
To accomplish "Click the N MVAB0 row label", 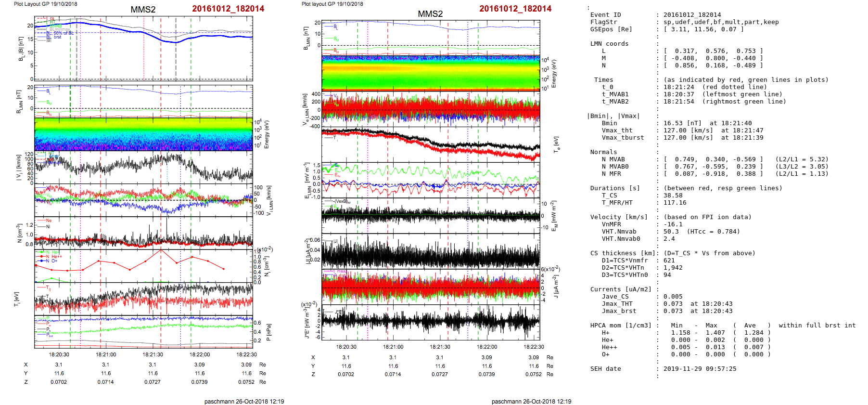I will [x=615, y=167].
